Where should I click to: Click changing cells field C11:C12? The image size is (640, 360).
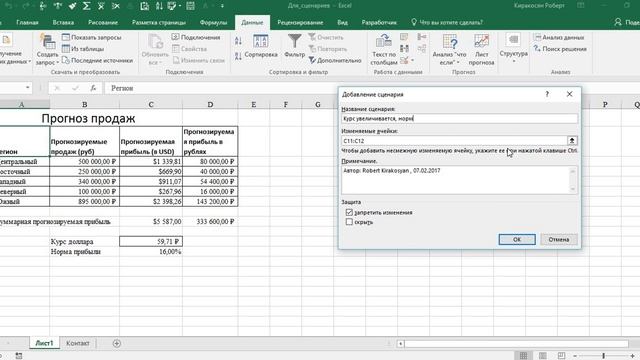[454, 140]
